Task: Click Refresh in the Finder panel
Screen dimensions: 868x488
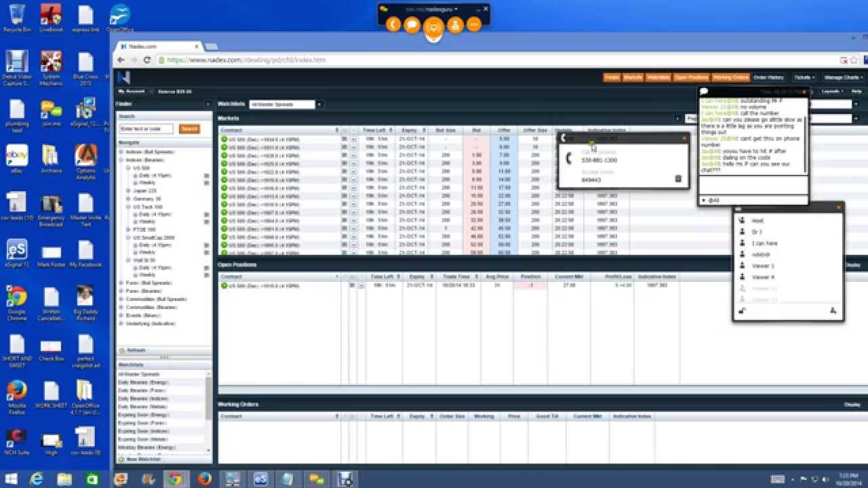Action: click(x=132, y=350)
